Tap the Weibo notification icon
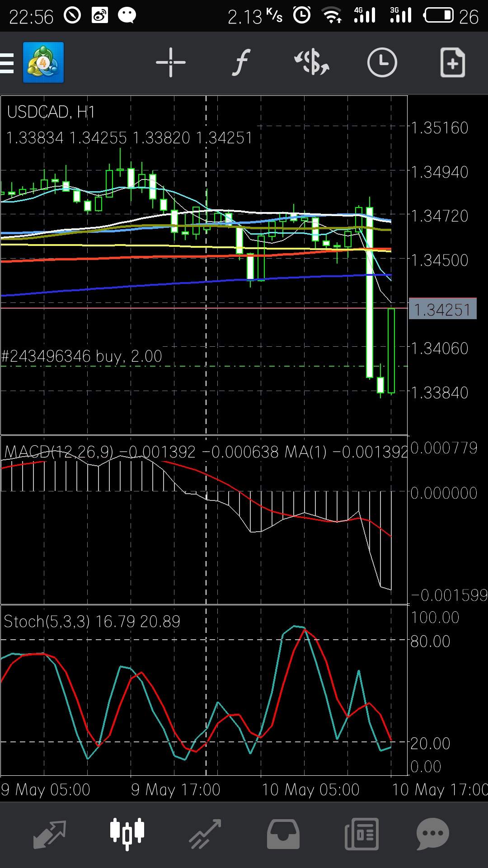 tap(100, 15)
